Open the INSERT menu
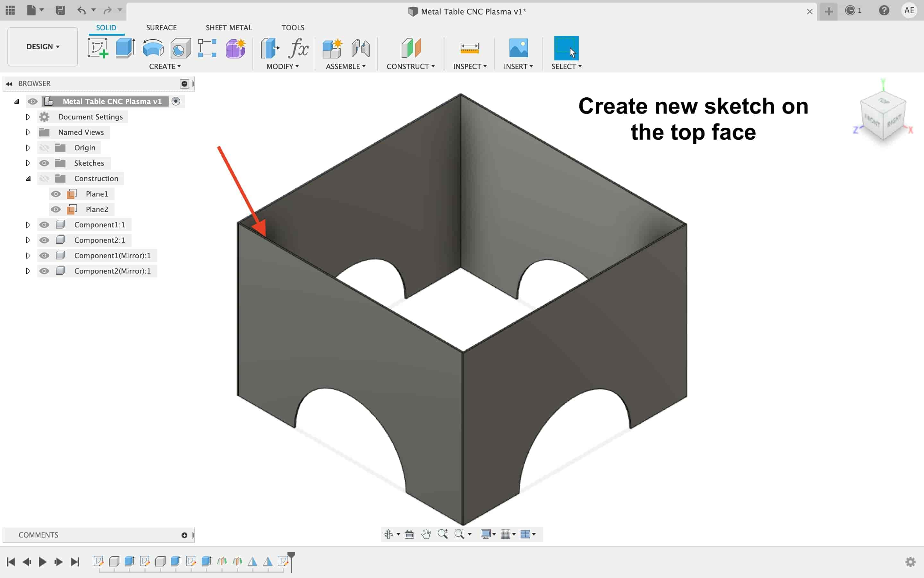924x578 pixels. click(518, 66)
